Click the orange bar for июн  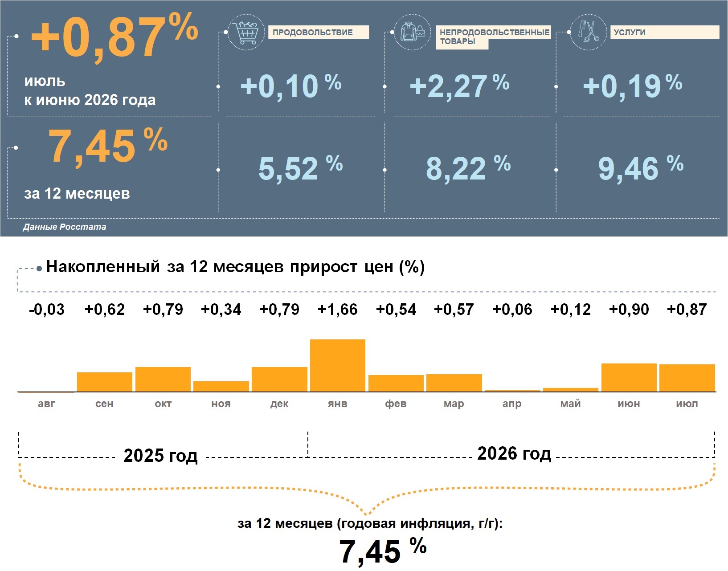pos(629,378)
